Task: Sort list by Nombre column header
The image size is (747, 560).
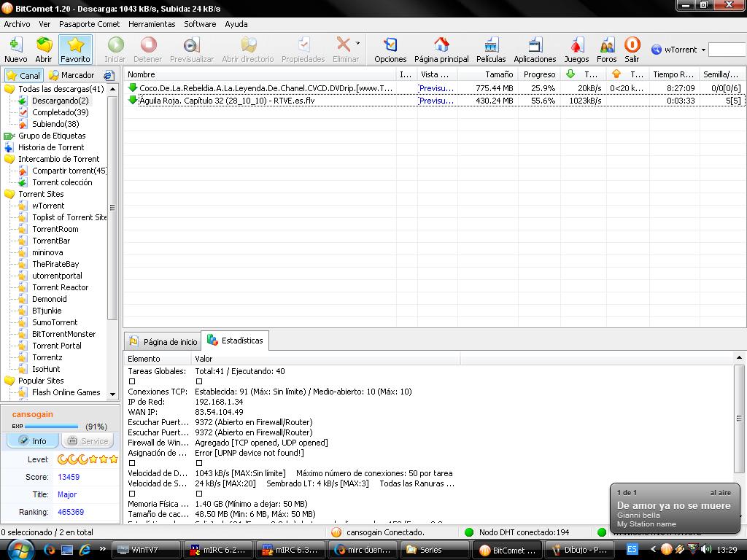Action: pyautogui.click(x=260, y=74)
